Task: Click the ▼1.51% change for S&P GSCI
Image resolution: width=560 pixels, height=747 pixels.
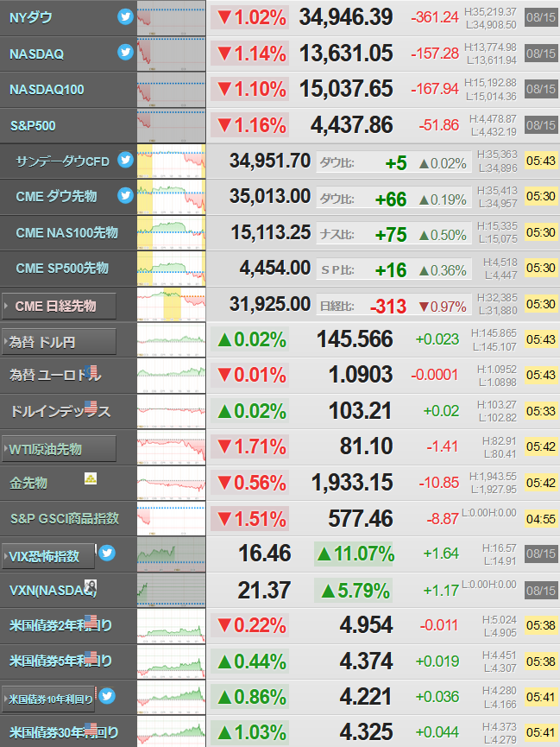Action: point(250,519)
